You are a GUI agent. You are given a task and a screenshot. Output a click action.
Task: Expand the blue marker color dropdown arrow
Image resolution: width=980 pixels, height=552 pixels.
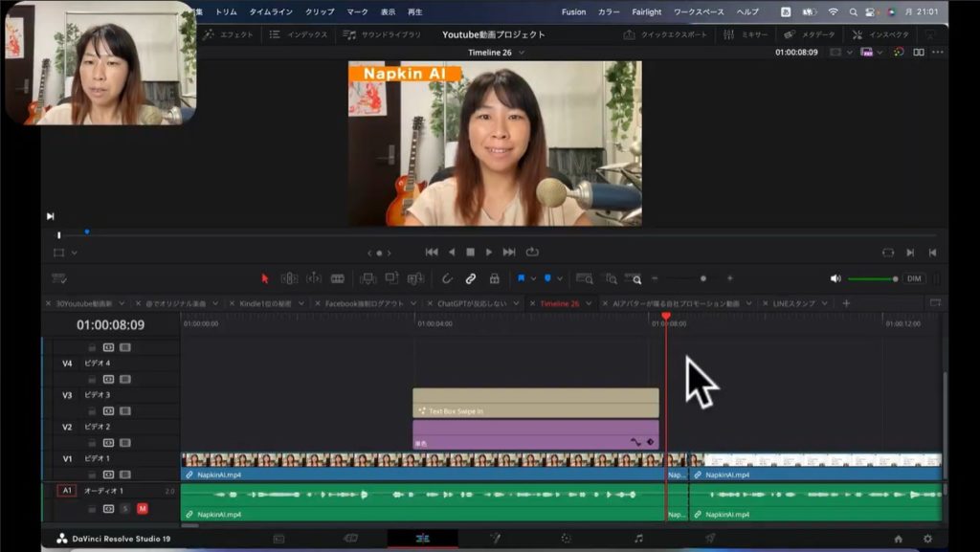pos(560,279)
